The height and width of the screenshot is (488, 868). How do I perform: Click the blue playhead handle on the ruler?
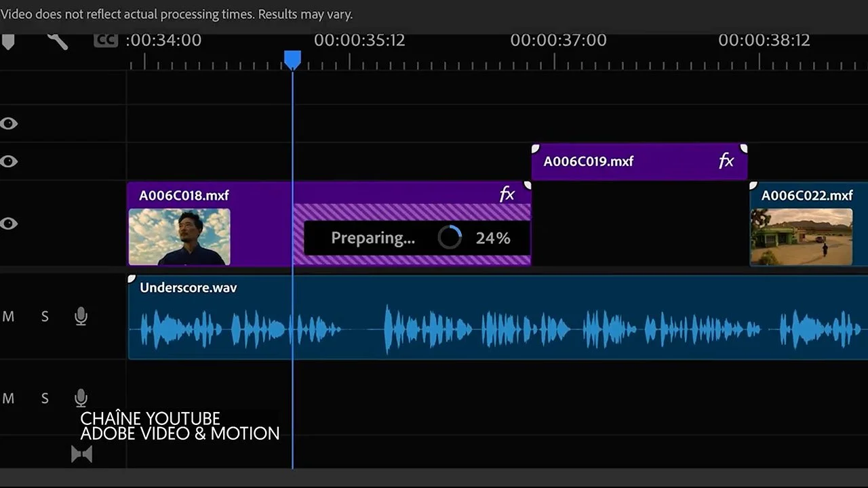292,60
